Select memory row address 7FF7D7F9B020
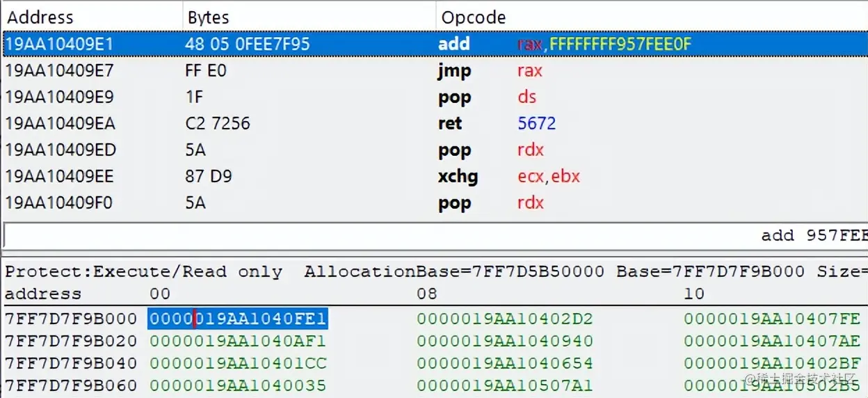 [x=71, y=341]
